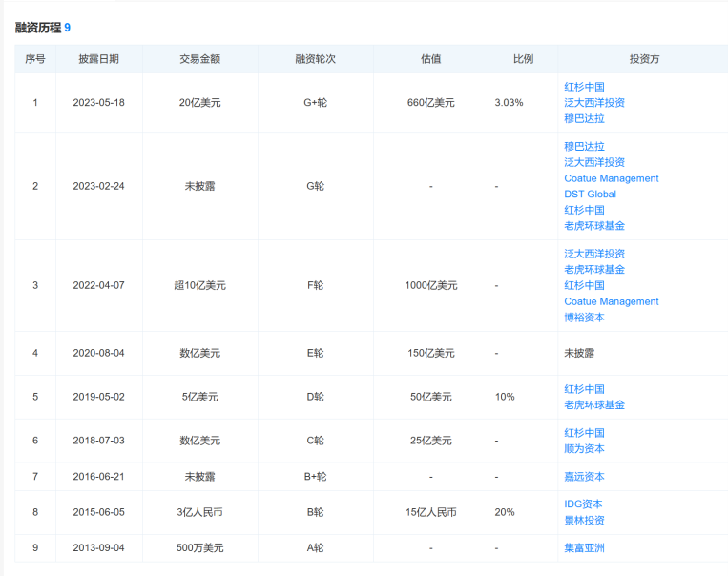The width and height of the screenshot is (728, 576).
Task: Select the F轮 round cell
Action: pyautogui.click(x=315, y=285)
